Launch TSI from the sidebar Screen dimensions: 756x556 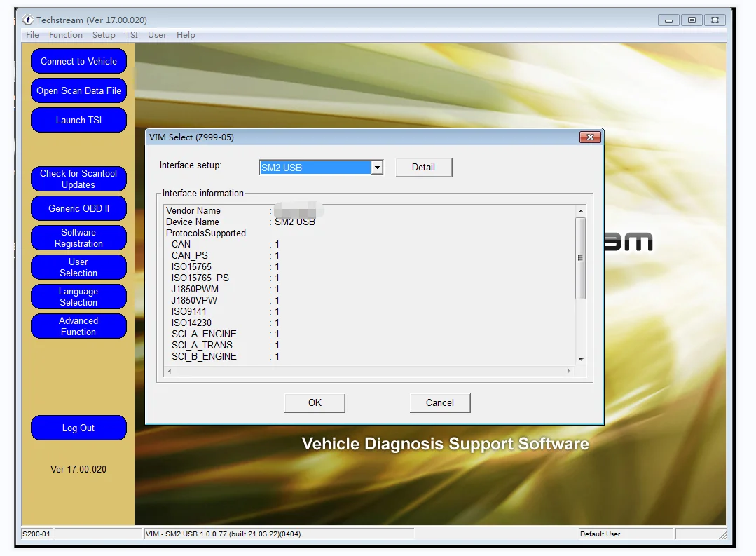click(x=78, y=120)
